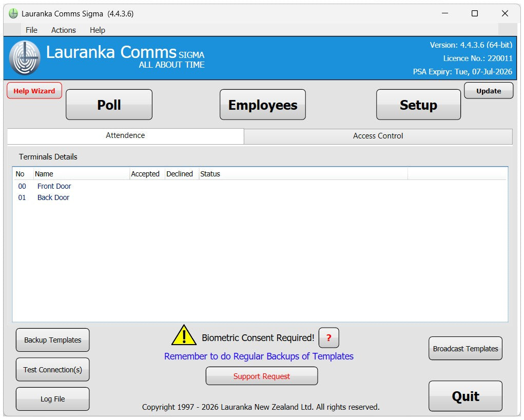This screenshot has width=524, height=420.
Task: Open the Help menu
Action: tap(97, 30)
